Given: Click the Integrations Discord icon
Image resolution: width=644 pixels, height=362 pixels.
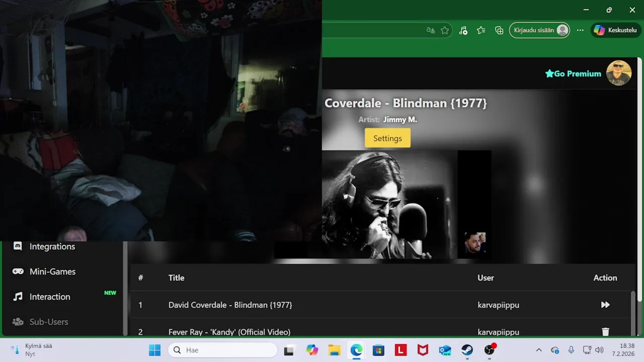Looking at the screenshot, I should point(18,246).
